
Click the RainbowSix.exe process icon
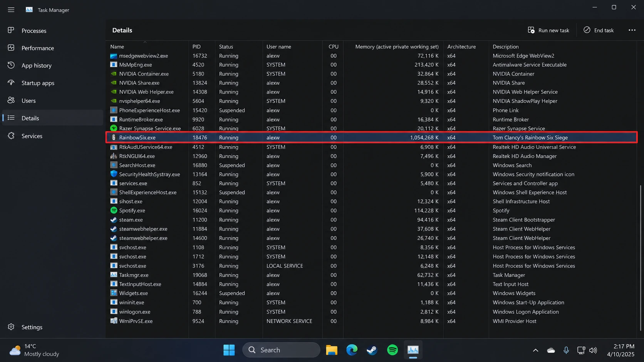tap(114, 137)
